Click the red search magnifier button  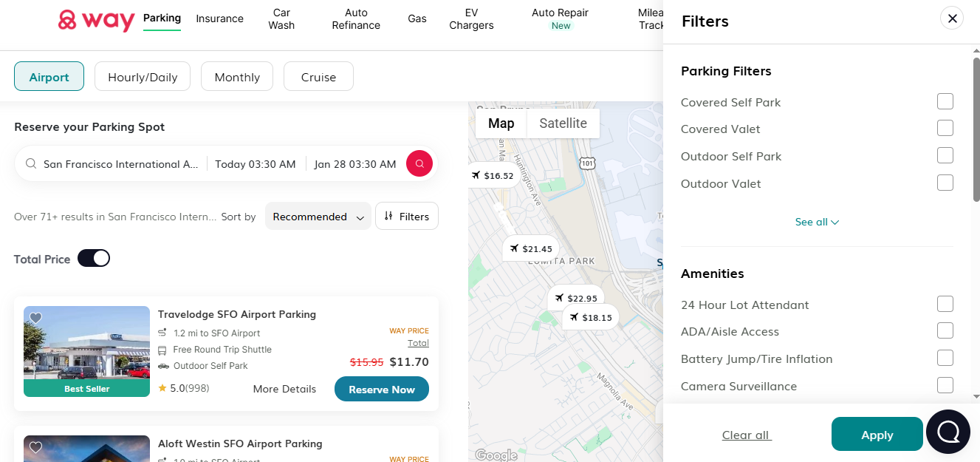(x=419, y=164)
